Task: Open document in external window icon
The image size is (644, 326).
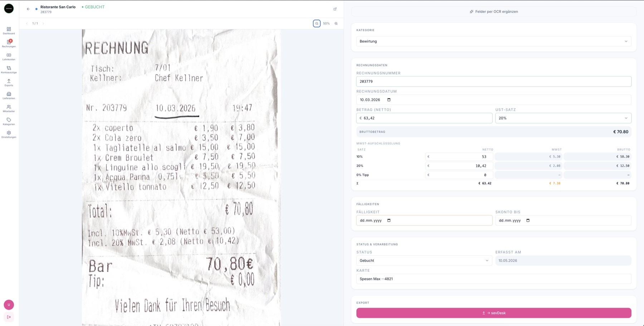Action: click(335, 9)
